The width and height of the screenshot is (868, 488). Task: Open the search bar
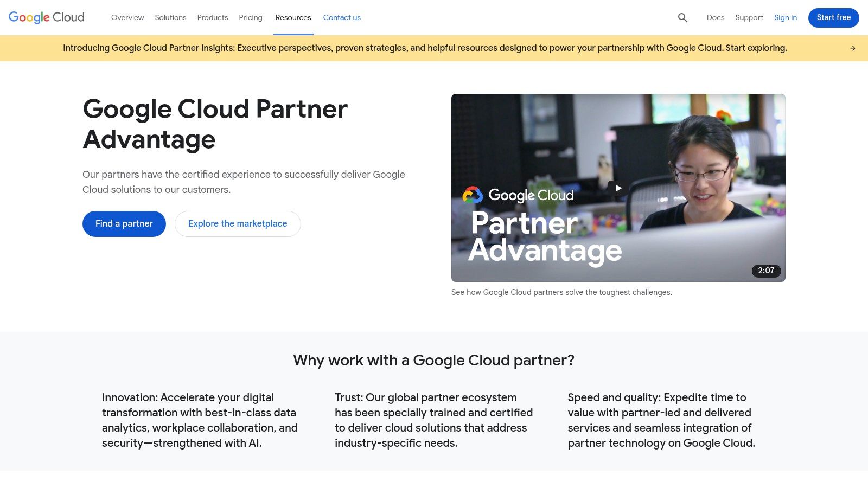[x=682, y=17]
